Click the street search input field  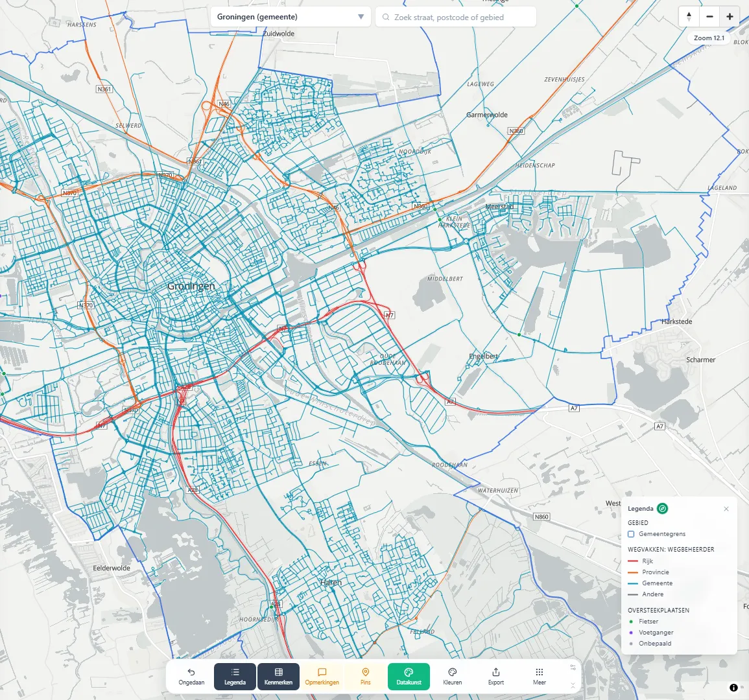(x=456, y=17)
